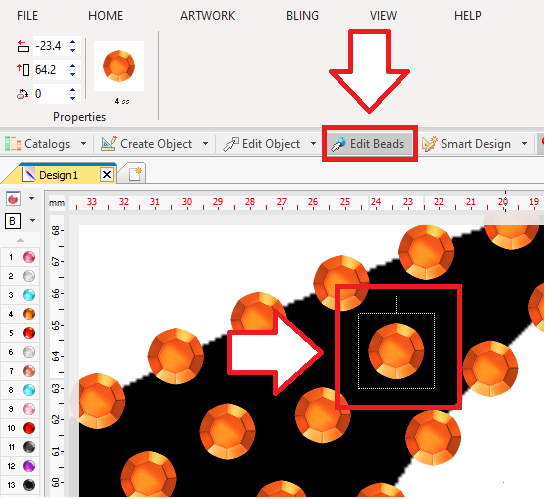The width and height of the screenshot is (545, 499).
Task: Click the rotation angle input field
Action: (x=50, y=94)
